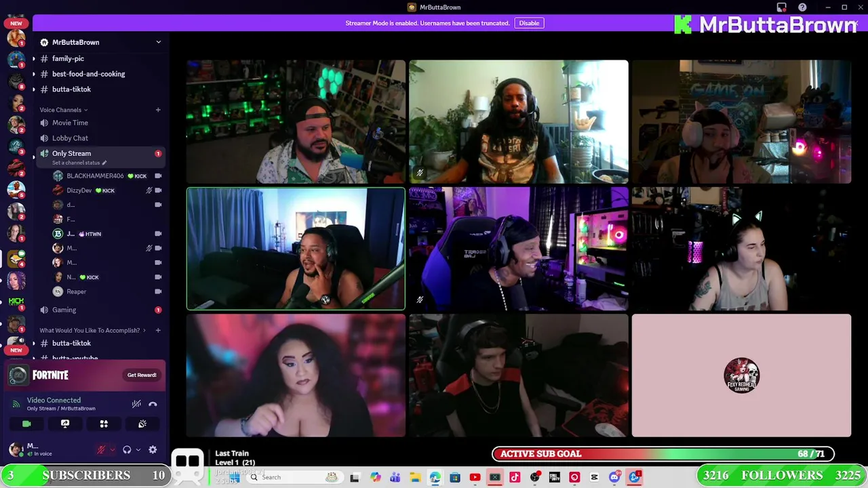The width and height of the screenshot is (868, 488).
Task: Open input device options arrow beside microphone
Action: [x=112, y=449]
